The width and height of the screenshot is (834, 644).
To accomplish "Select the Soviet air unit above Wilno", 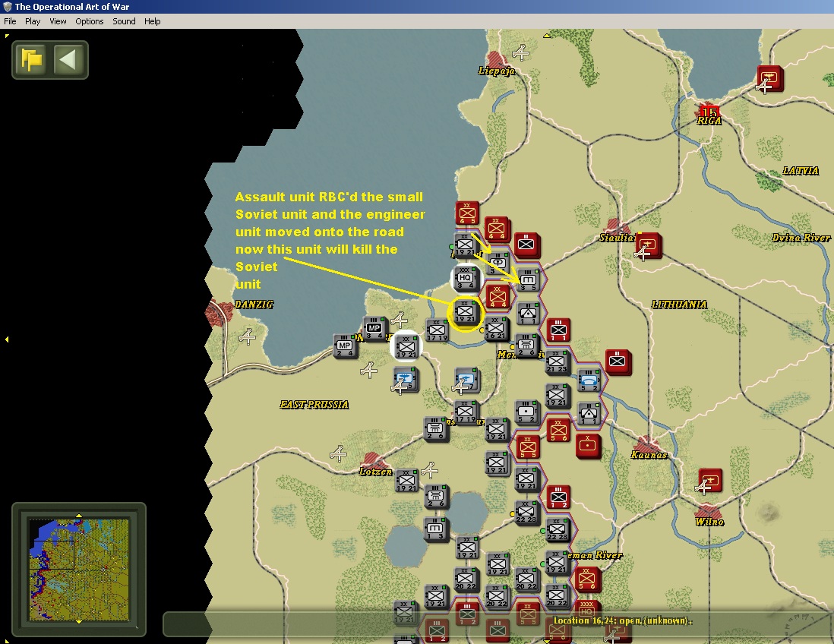I will click(710, 481).
